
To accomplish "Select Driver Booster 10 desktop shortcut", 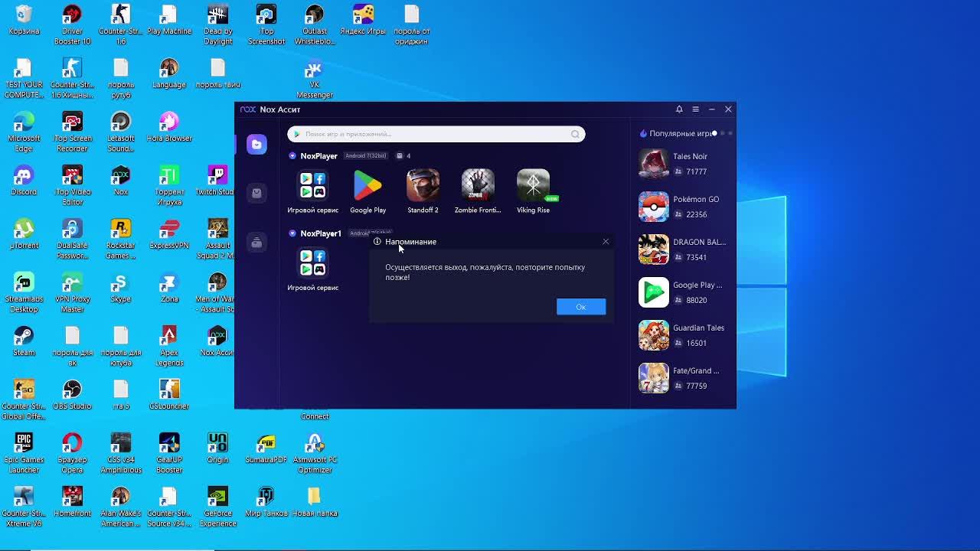I will click(x=72, y=25).
